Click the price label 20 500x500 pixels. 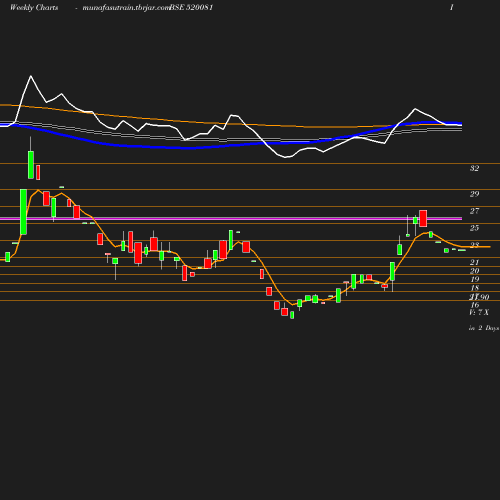[x=474, y=271]
